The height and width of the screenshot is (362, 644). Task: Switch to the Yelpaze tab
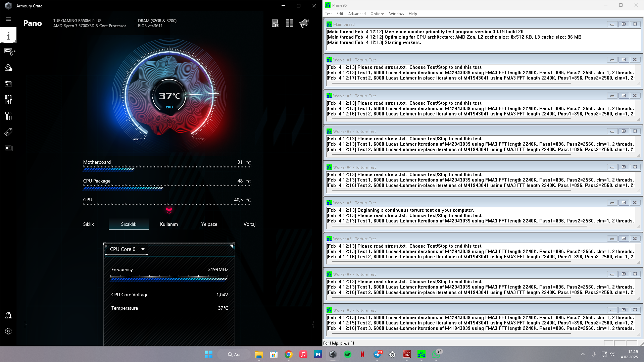point(209,224)
